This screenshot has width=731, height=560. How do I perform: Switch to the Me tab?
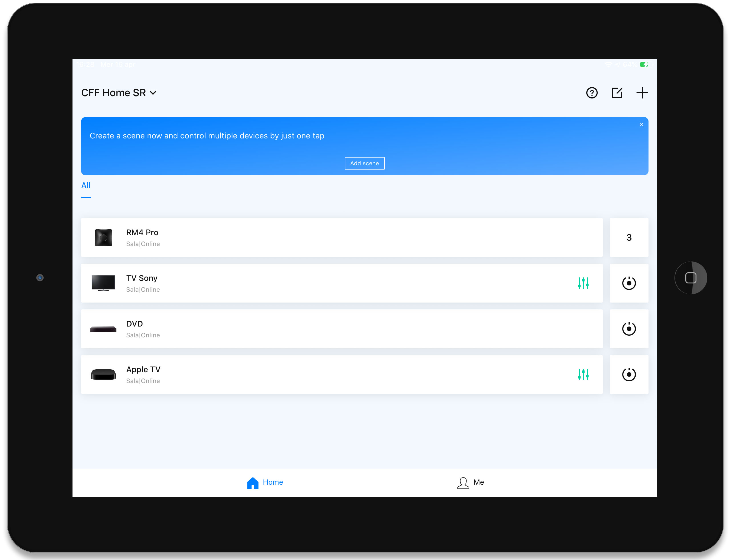coord(470,482)
